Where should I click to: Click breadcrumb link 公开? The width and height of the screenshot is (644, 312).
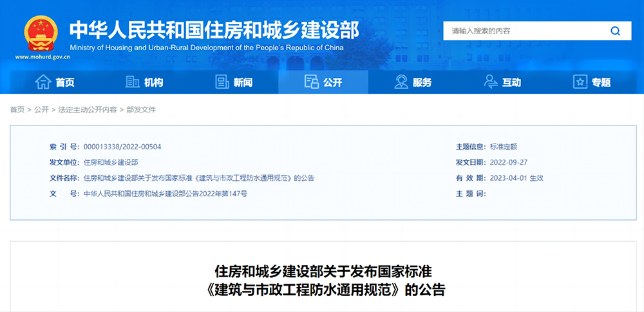click(x=41, y=109)
